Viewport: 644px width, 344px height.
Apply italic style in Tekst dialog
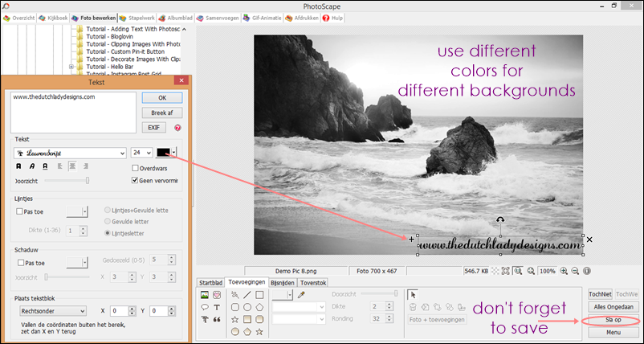pyautogui.click(x=31, y=166)
